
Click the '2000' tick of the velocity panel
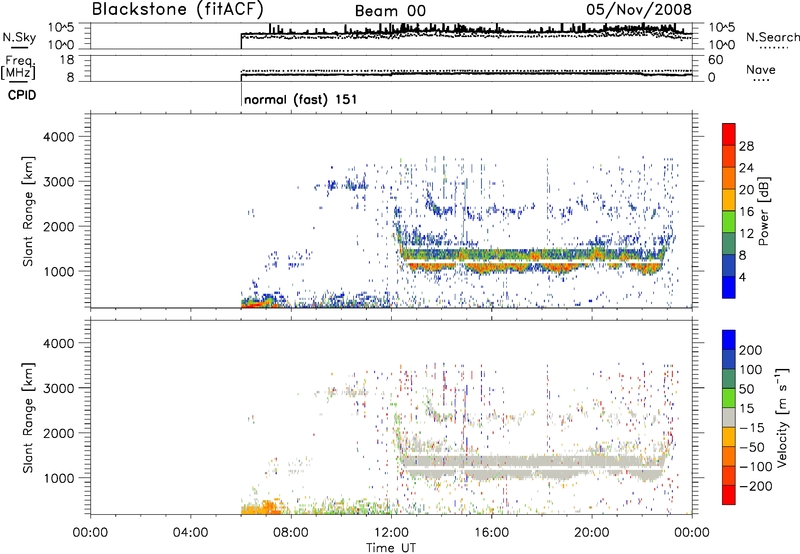[59, 433]
